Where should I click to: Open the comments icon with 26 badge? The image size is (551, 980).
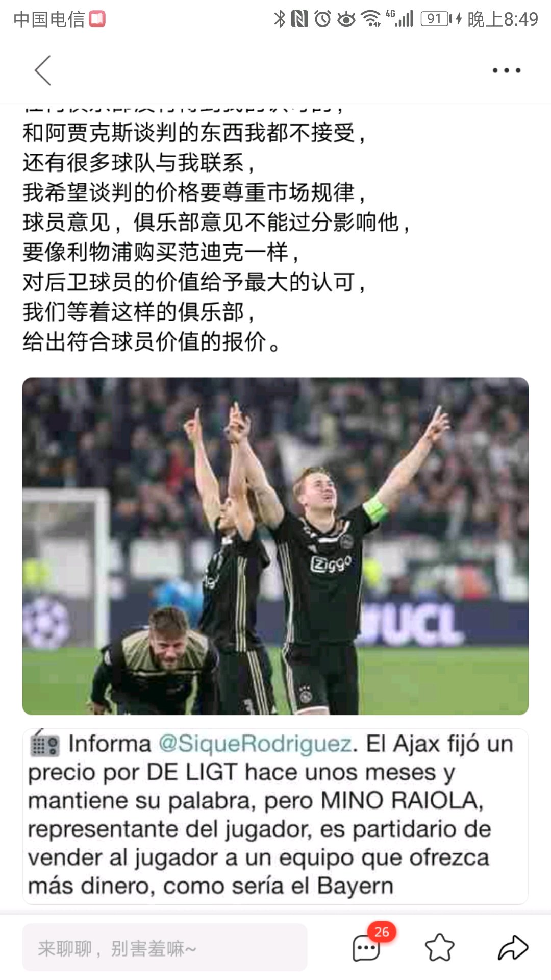366,948
